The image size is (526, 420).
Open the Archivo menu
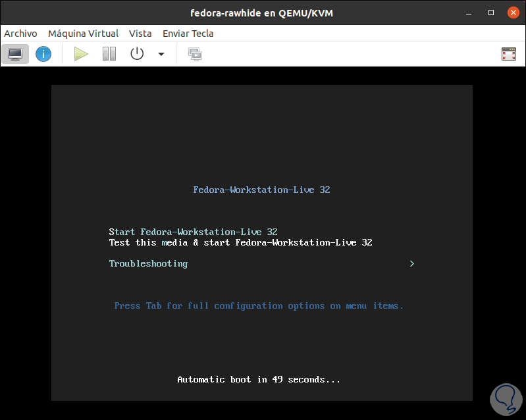[x=20, y=34]
